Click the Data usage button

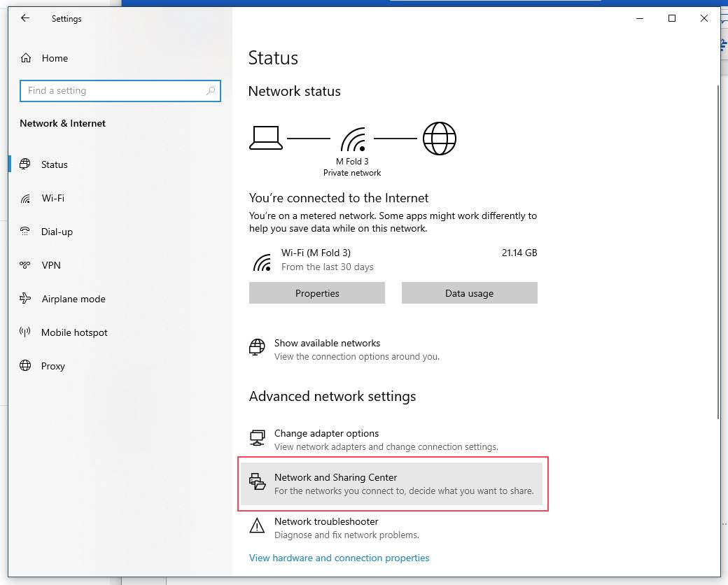tap(469, 292)
